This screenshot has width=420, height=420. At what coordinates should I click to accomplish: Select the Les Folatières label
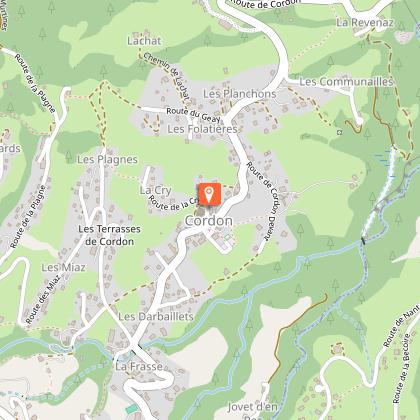[x=202, y=129]
